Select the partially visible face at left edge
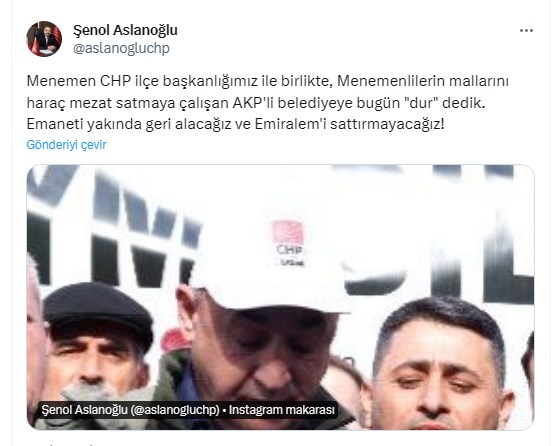The width and height of the screenshot is (552, 446). [x=35, y=338]
